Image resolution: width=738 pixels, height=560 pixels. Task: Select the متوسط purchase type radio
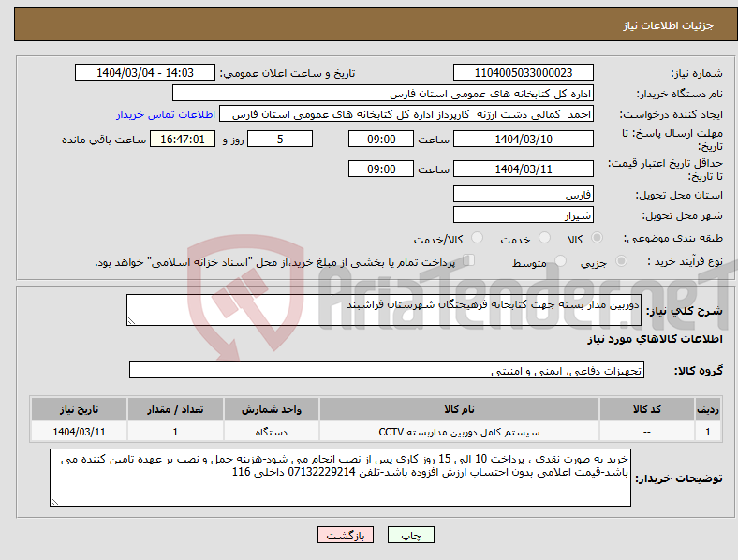point(560,260)
